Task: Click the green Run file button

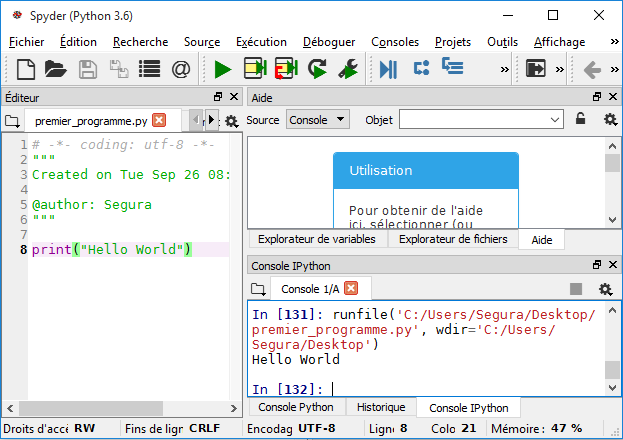Action: coord(222,69)
